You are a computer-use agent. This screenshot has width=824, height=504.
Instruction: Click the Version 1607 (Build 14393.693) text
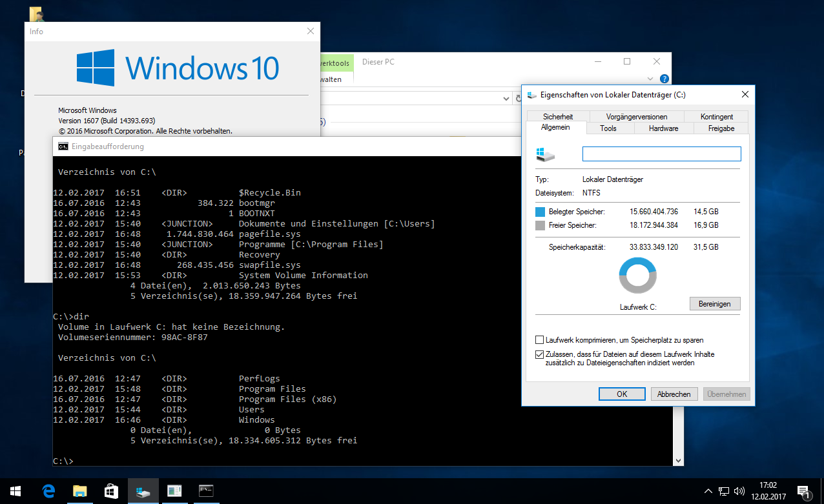point(107,121)
